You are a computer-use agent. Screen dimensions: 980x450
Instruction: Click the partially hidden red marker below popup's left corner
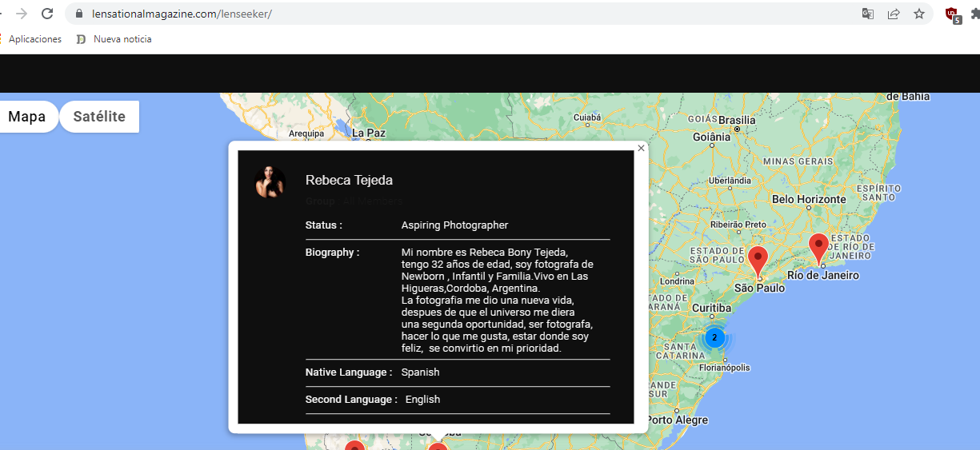click(354, 445)
